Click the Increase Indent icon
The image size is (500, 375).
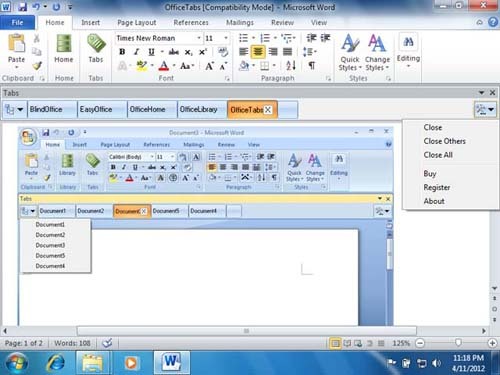325,38
